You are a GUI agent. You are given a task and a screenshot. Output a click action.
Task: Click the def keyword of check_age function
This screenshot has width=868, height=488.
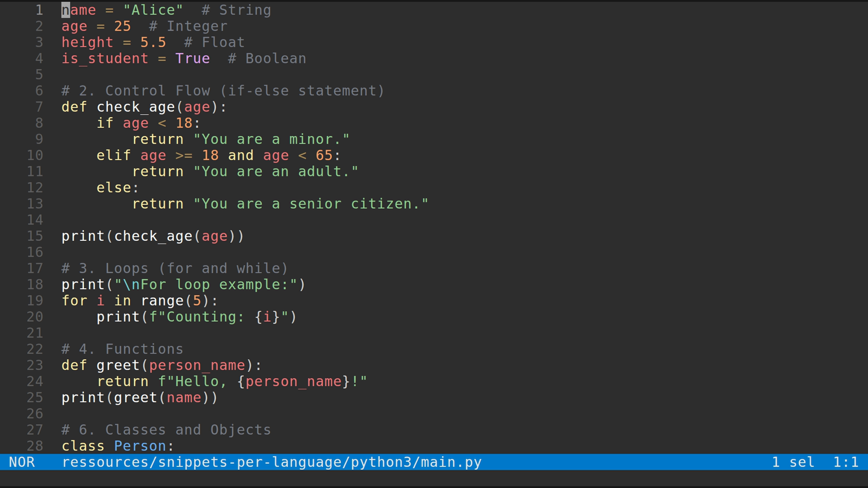(74, 107)
